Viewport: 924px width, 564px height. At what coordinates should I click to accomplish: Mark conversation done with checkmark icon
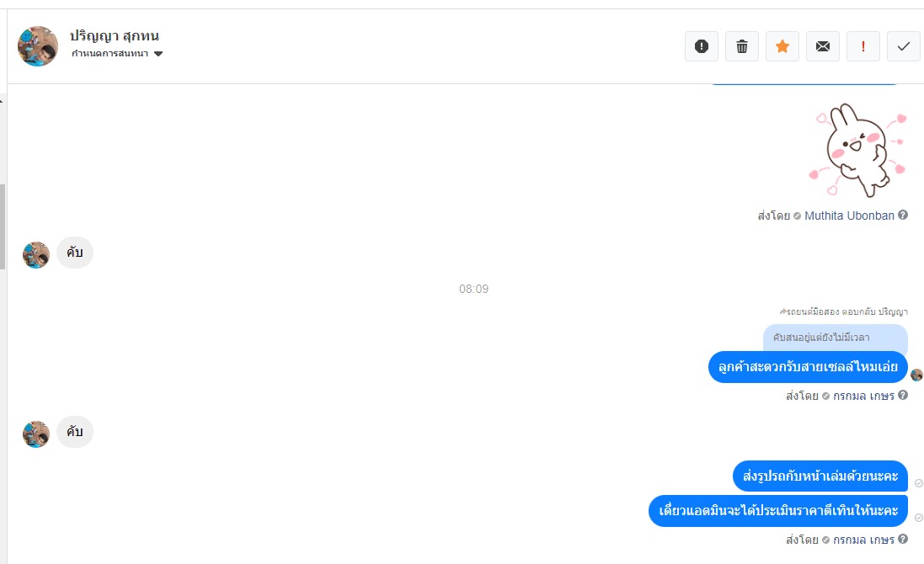(x=904, y=46)
